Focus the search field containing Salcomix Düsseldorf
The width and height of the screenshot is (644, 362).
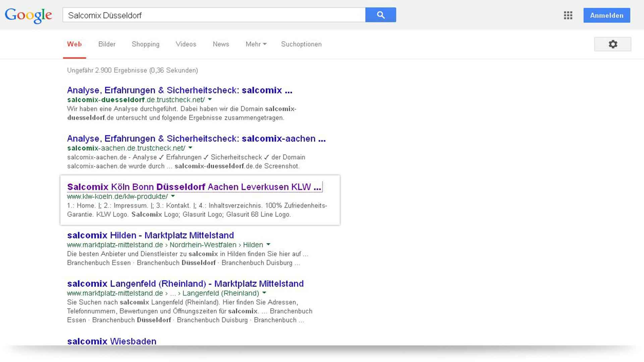point(214,15)
